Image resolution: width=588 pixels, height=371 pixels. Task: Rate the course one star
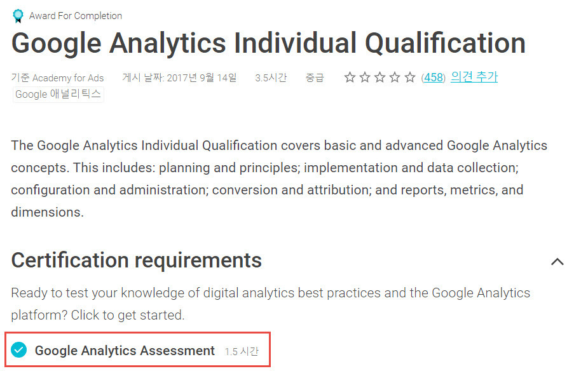pyautogui.click(x=350, y=78)
